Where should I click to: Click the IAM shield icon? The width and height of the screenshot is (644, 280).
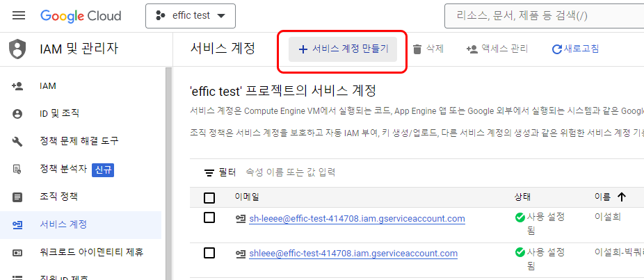pos(17,49)
